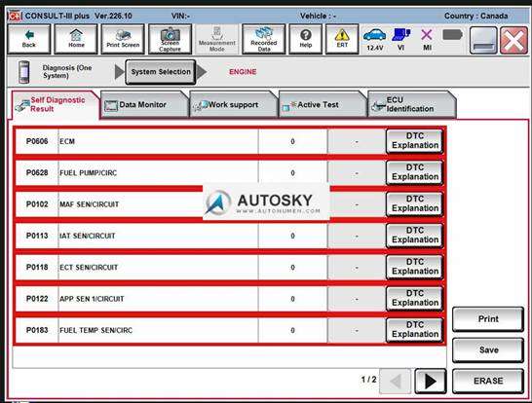Click the VI interface status icon

point(400,39)
